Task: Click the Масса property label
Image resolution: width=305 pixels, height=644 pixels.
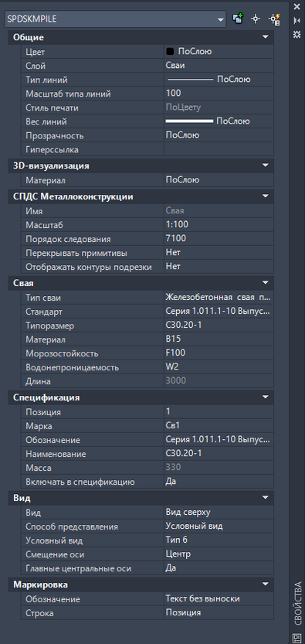Action: click(39, 468)
